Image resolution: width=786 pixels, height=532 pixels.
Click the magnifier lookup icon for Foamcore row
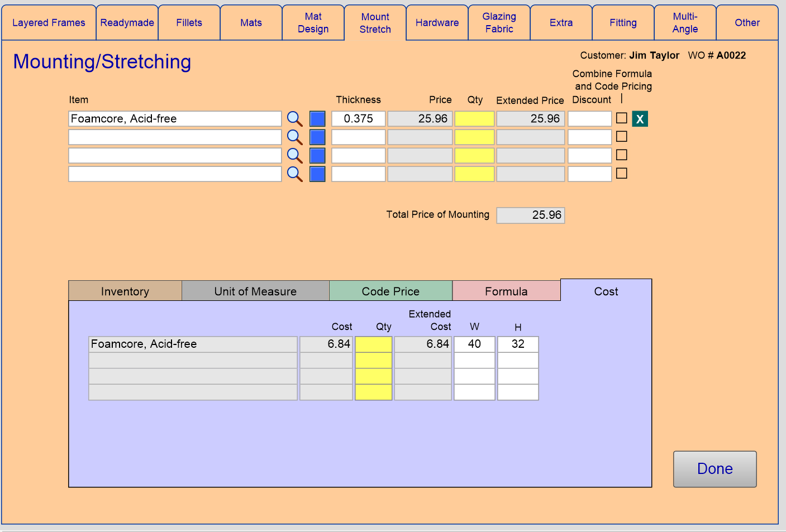coord(294,119)
